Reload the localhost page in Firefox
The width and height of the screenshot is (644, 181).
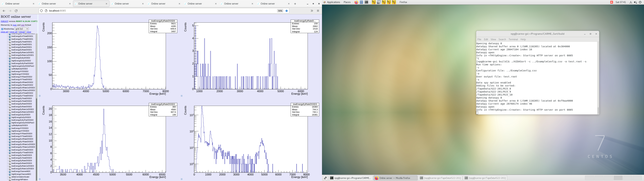[16, 11]
